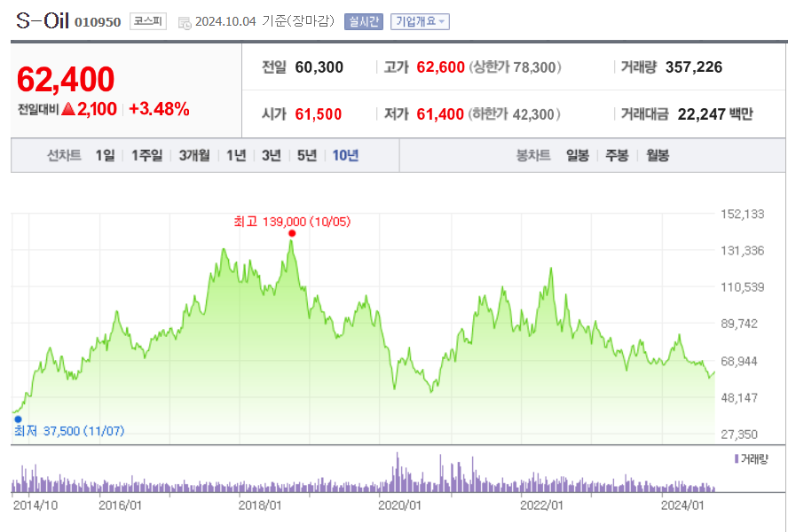
Task: Click the 전일 value 60,300
Action: [x=319, y=67]
